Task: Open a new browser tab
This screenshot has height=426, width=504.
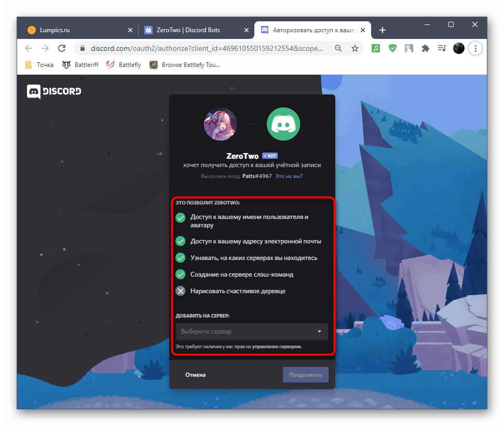Action: pos(382,30)
